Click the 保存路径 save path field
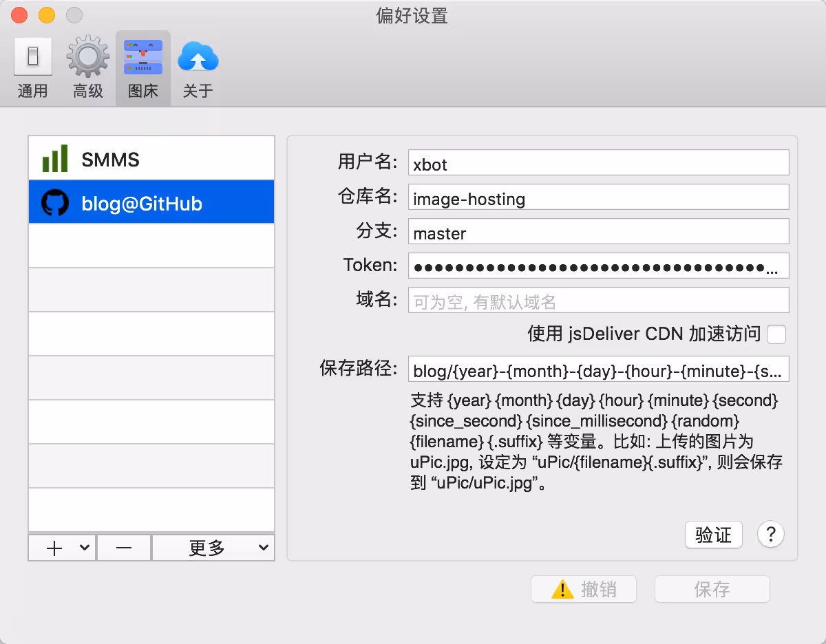The width and height of the screenshot is (826, 644). 598,369
